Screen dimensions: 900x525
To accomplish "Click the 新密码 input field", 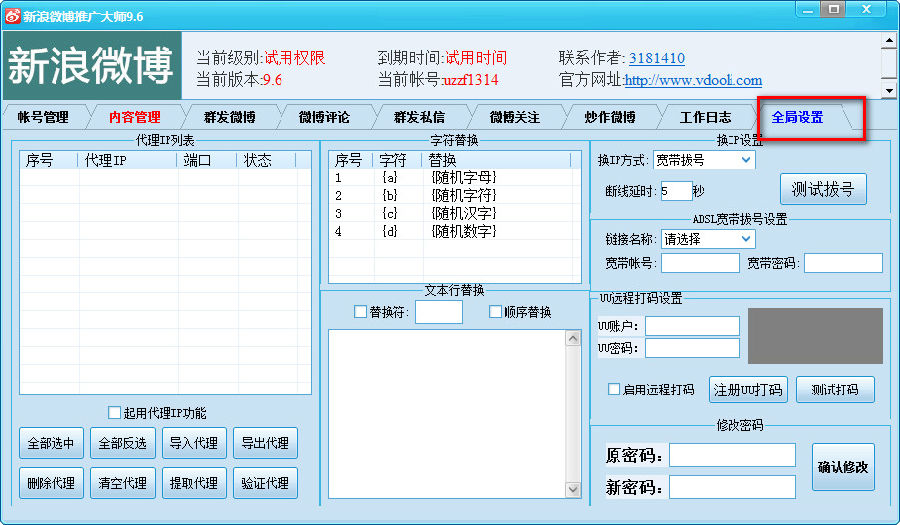I will pyautogui.click(x=732, y=487).
